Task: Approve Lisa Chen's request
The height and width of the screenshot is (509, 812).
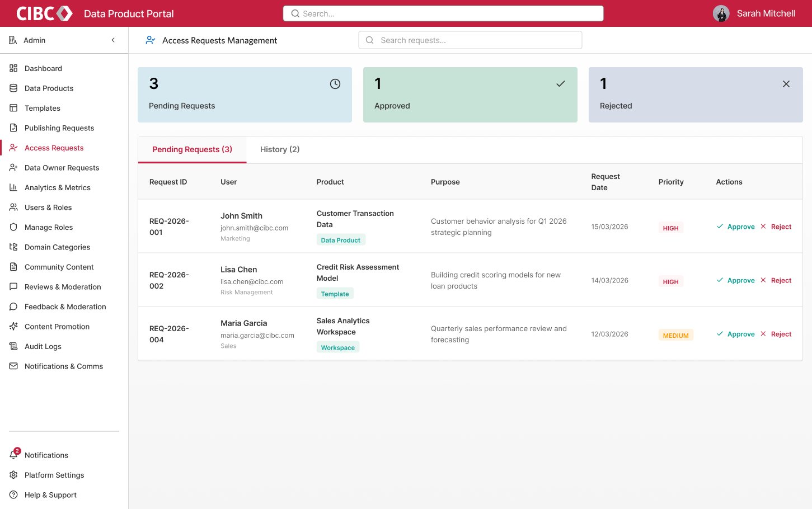Action: click(735, 280)
